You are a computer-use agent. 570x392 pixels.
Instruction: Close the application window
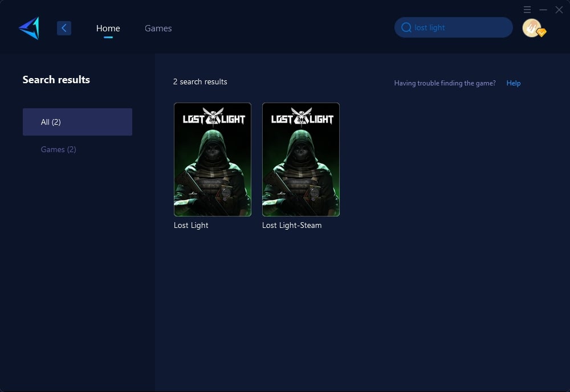[x=559, y=10]
